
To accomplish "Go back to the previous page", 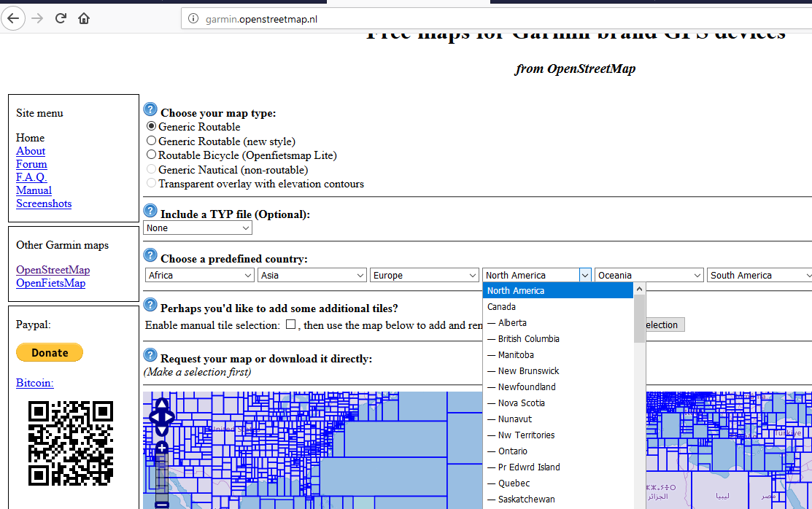I will [x=13, y=19].
